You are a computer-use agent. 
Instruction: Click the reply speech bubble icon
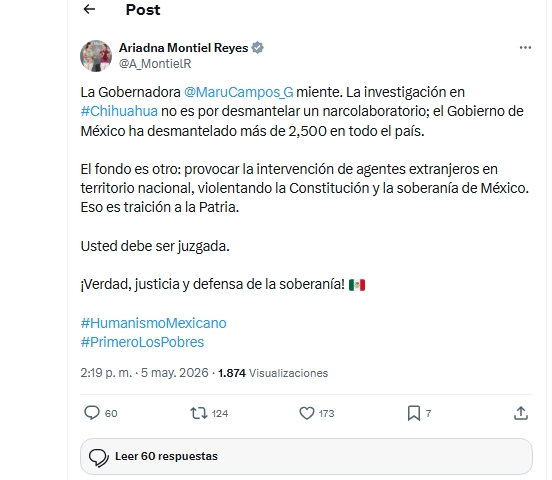92,413
